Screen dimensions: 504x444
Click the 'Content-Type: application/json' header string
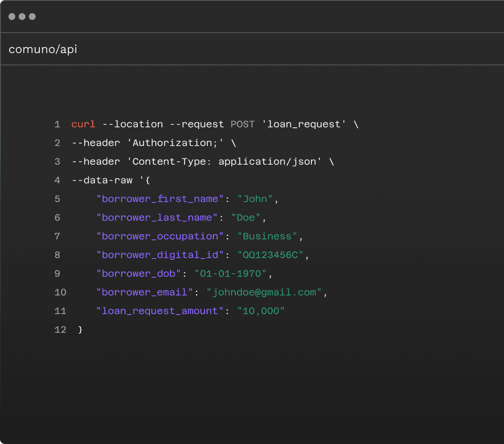224,162
